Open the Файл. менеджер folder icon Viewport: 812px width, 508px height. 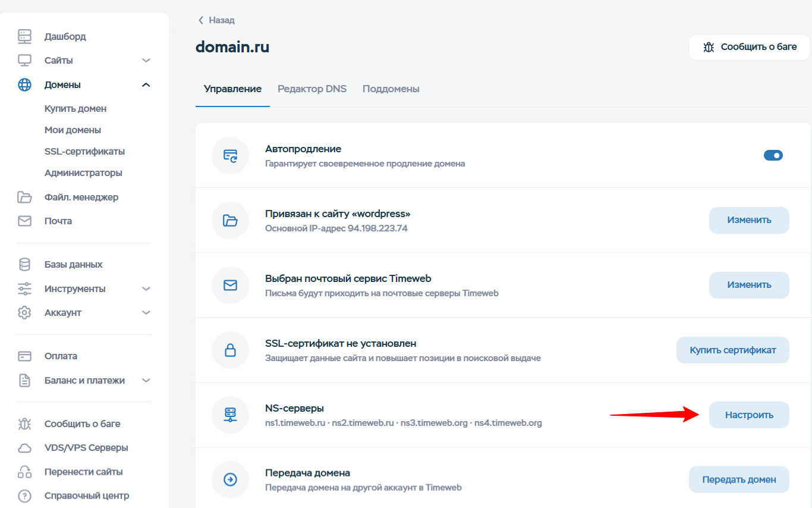pyautogui.click(x=24, y=197)
